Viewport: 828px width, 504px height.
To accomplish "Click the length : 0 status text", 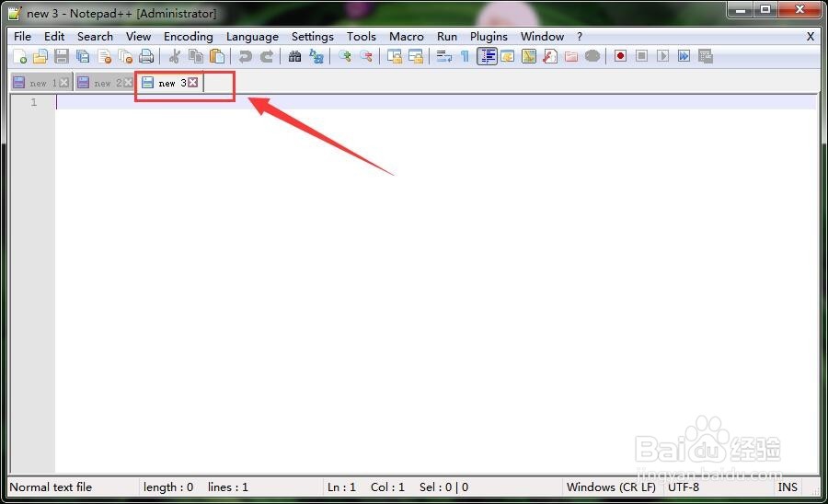I will click(x=168, y=487).
